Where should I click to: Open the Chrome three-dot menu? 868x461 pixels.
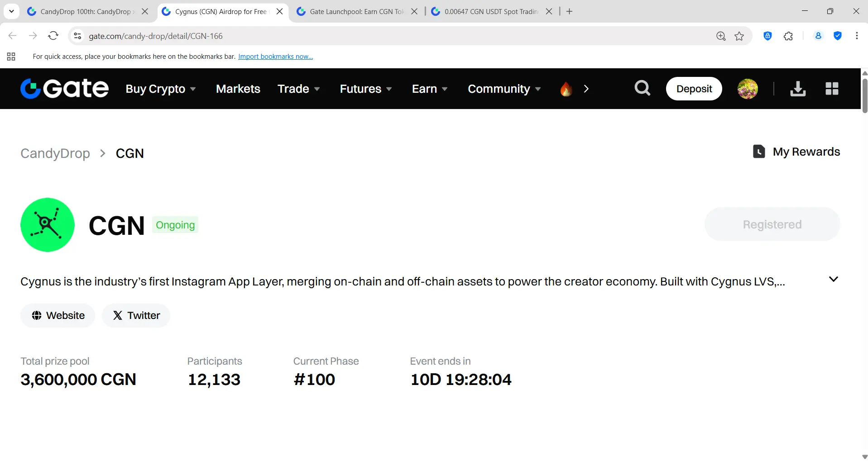(x=857, y=36)
